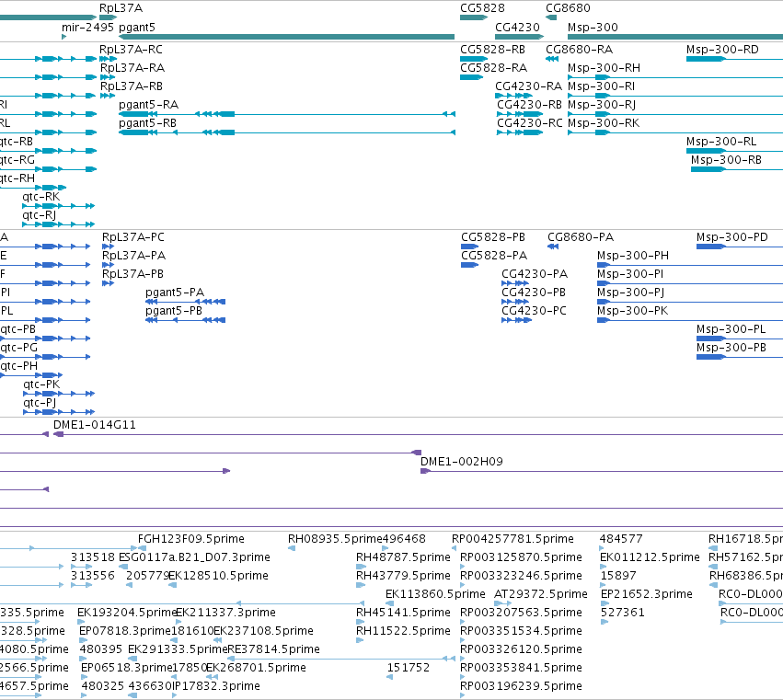The height and width of the screenshot is (700, 783).
Task: Click transcript label qtc-RK
Action: [41, 197]
